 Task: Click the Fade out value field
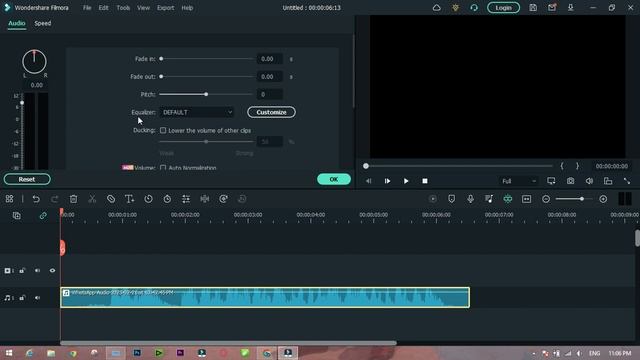pos(269,76)
